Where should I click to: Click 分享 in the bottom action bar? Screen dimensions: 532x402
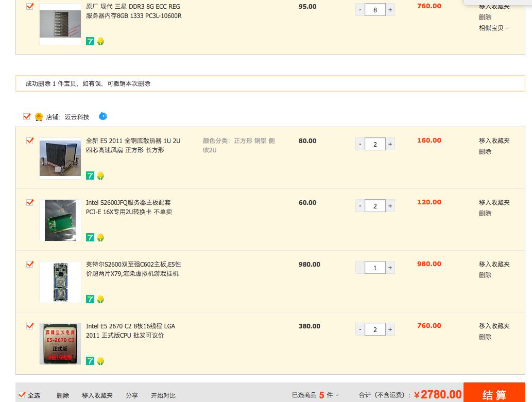132,395
